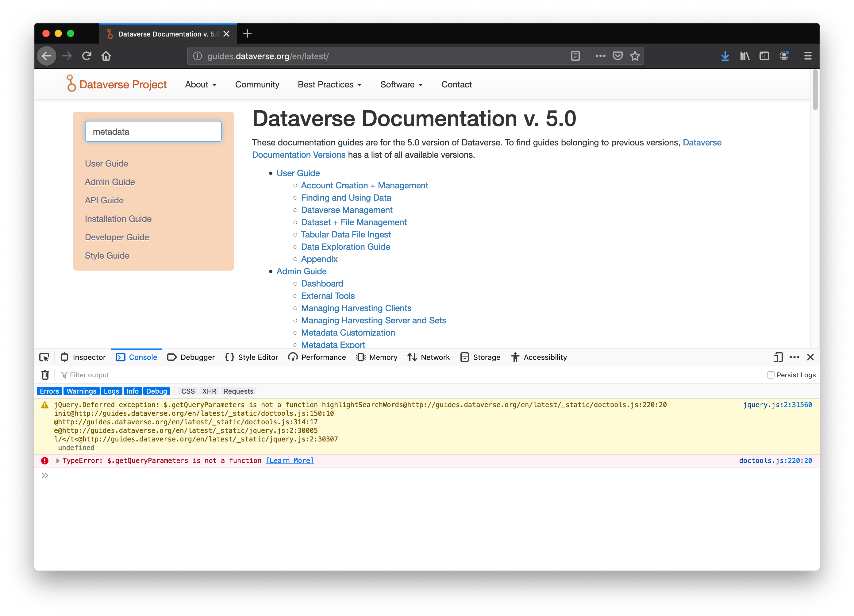Toggle responsive design mode icon

pyautogui.click(x=778, y=357)
